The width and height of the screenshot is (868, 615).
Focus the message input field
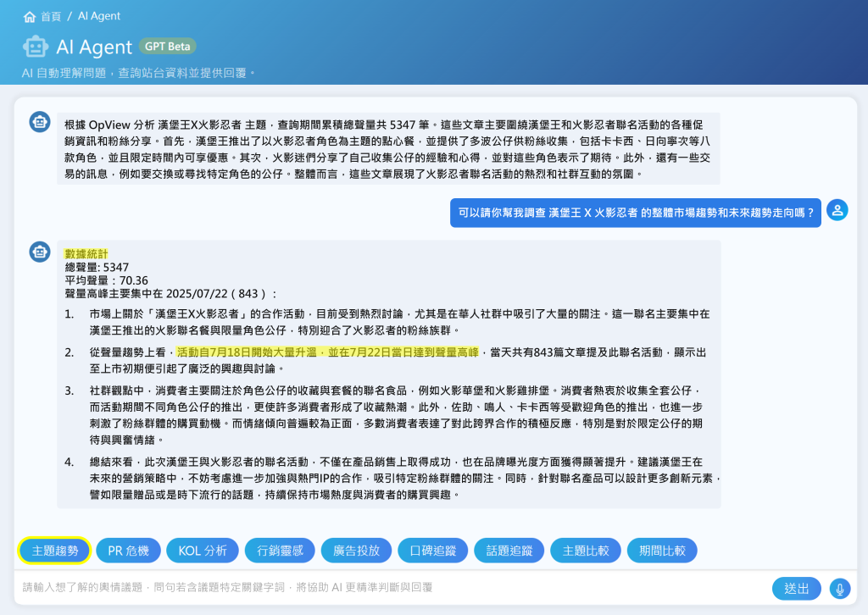tap(390, 587)
